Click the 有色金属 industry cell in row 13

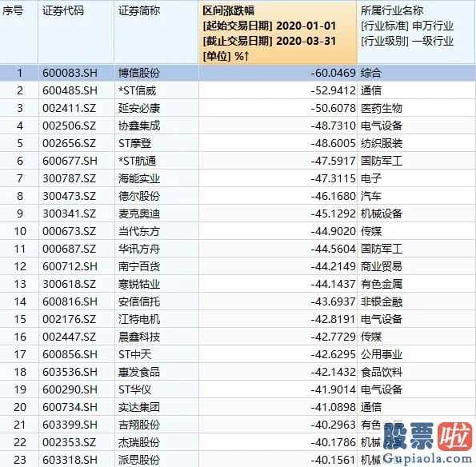click(x=382, y=285)
